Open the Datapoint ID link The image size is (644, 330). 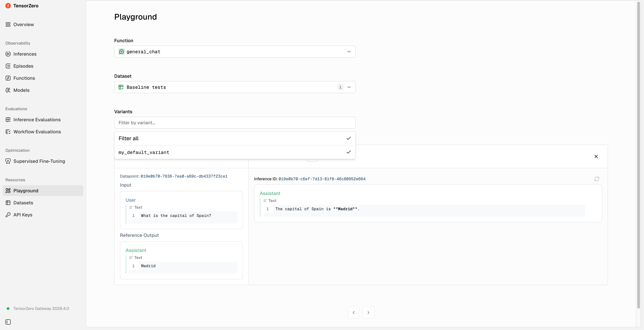point(184,176)
